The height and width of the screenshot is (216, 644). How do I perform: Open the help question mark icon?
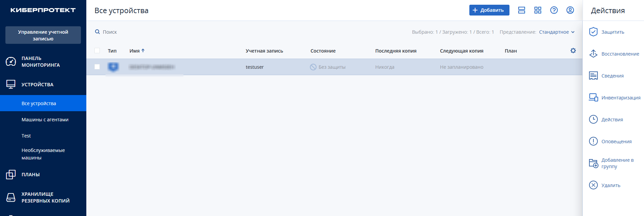click(554, 10)
